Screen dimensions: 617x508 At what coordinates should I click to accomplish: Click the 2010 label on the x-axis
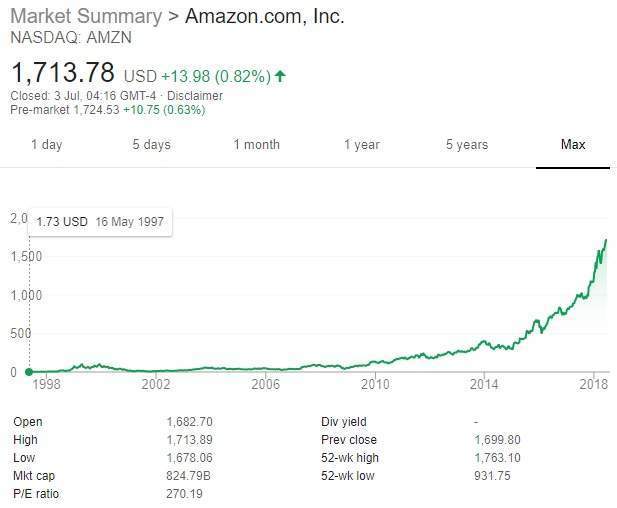coord(375,384)
